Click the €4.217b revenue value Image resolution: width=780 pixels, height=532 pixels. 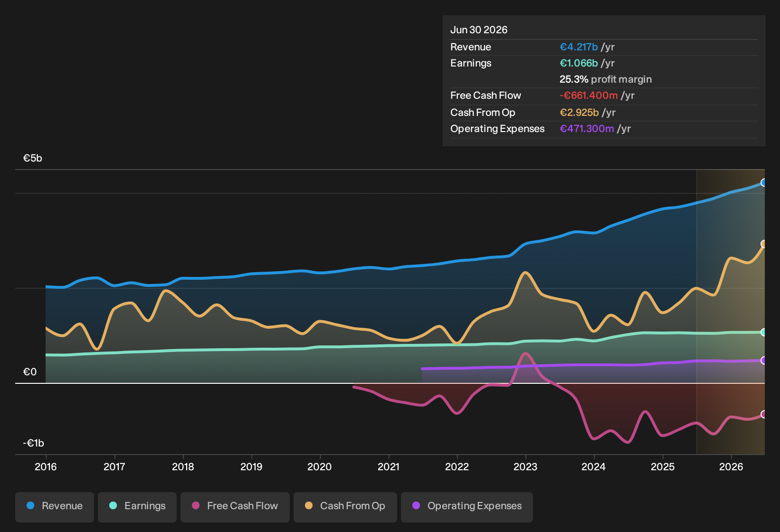579,47
